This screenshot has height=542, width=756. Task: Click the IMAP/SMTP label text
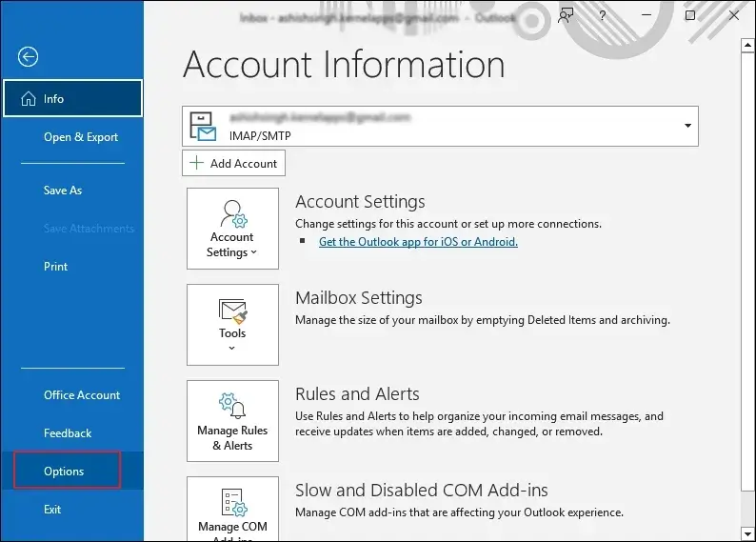point(260,136)
